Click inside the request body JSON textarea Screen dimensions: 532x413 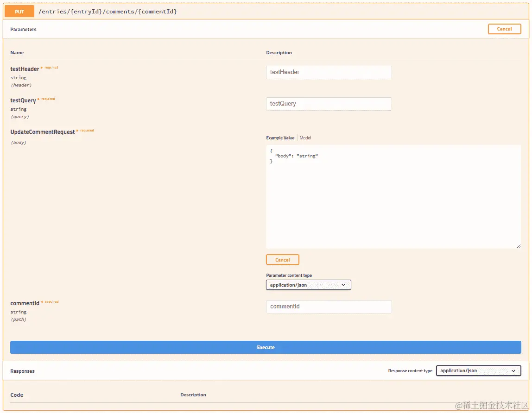click(x=393, y=197)
